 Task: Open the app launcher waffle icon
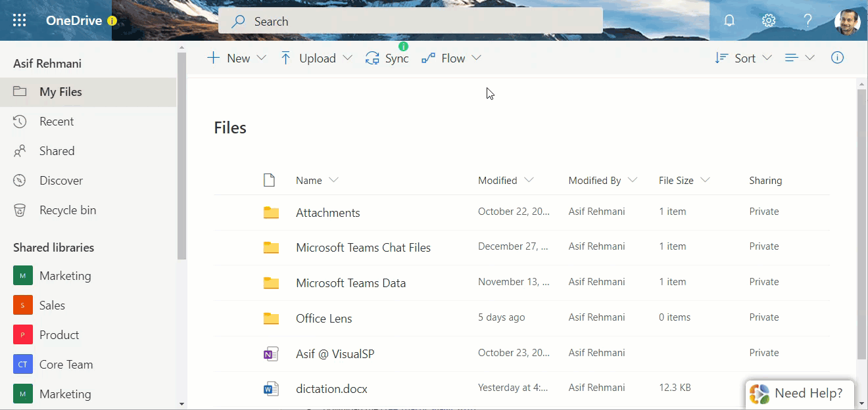click(x=19, y=20)
